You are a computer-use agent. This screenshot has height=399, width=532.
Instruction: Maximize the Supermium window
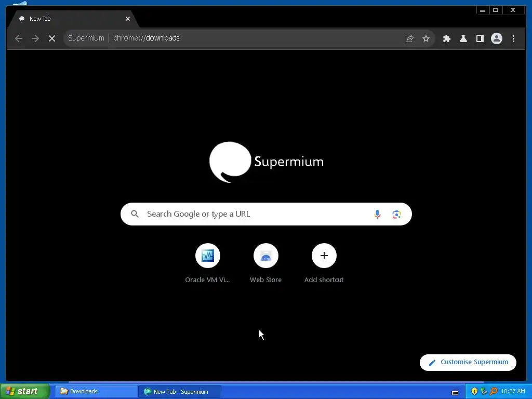(496, 10)
